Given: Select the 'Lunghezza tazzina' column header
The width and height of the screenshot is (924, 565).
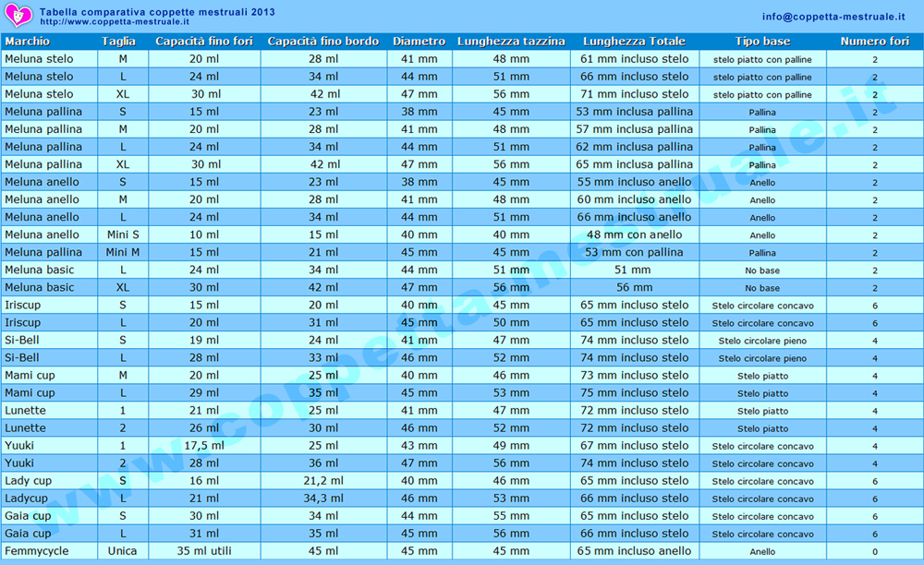Looking at the screenshot, I should [x=511, y=42].
